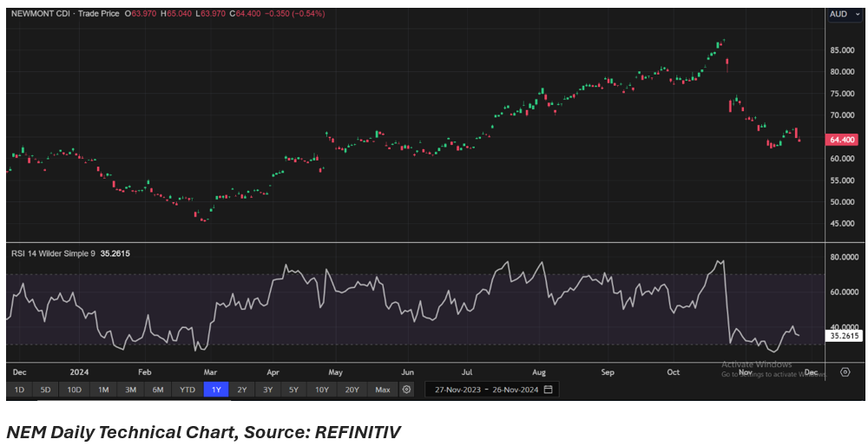
Task: Click the date range field 27-Nov-2023 to 26-Nov-2024
Action: click(x=484, y=390)
